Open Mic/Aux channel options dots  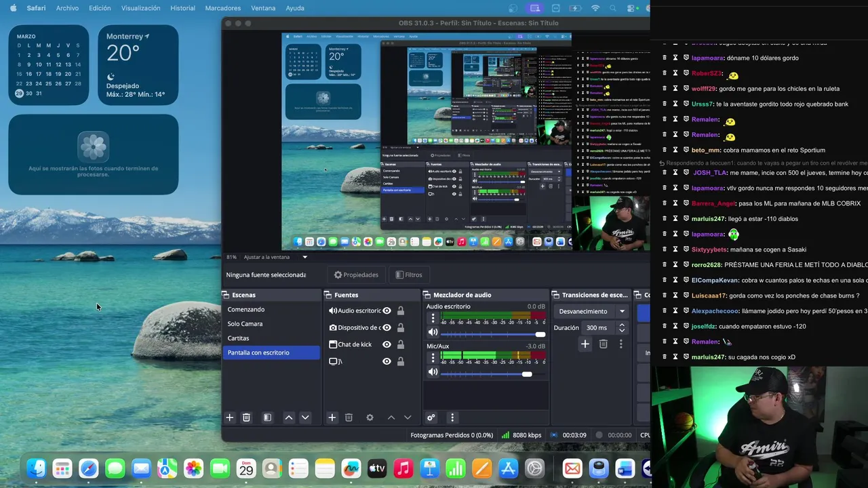pos(433,357)
